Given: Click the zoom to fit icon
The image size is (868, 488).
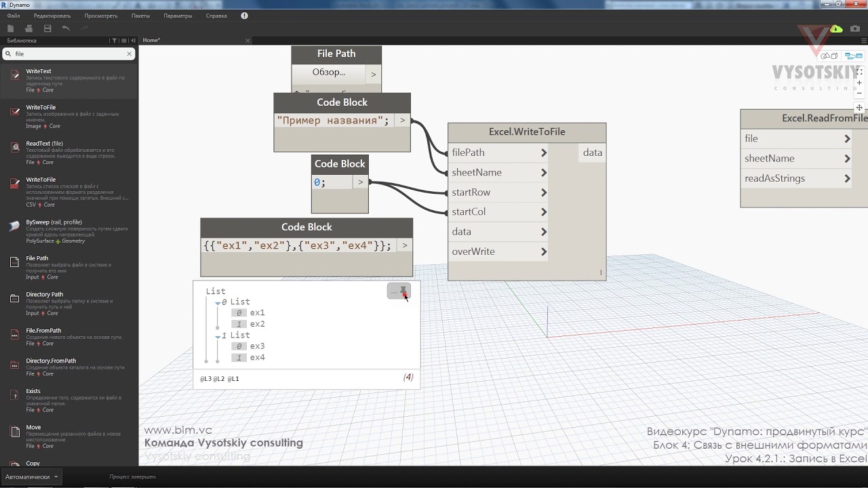Looking at the screenshot, I should [859, 70].
